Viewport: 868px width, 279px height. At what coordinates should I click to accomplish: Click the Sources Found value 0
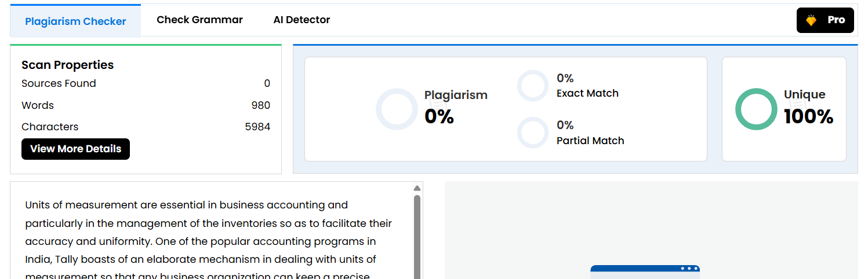pyautogui.click(x=267, y=83)
